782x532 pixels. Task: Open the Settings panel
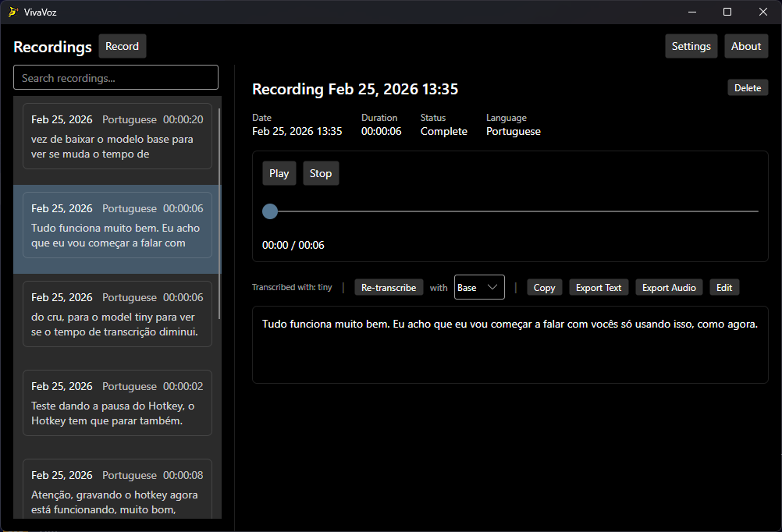[690, 46]
